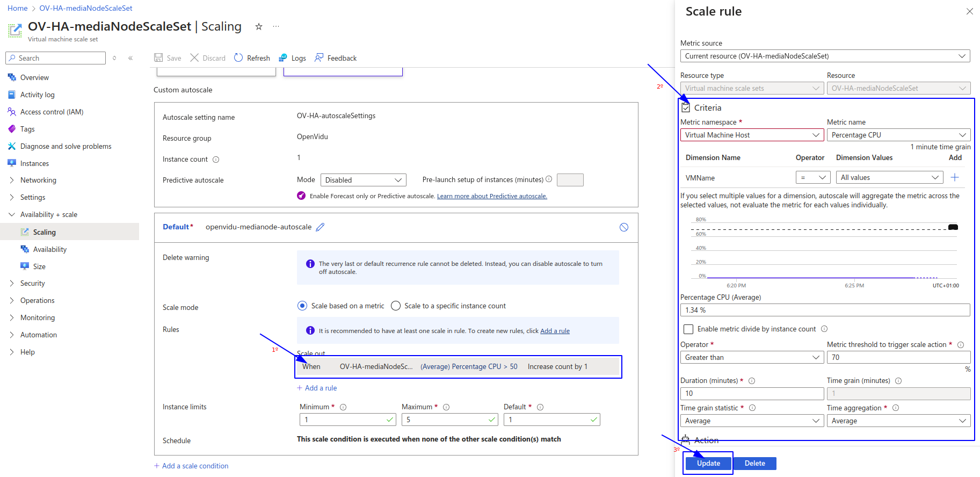Viewport: 980px width, 477px height.
Task: Edit the openvidu-medianode-autoscale name with the pencil icon
Action: point(320,227)
